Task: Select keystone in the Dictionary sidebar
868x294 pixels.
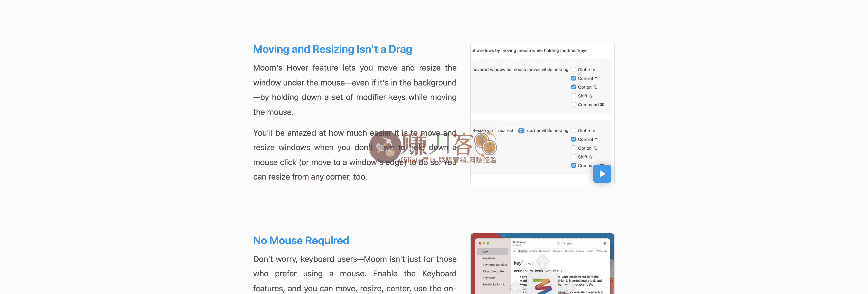Action: (x=489, y=258)
